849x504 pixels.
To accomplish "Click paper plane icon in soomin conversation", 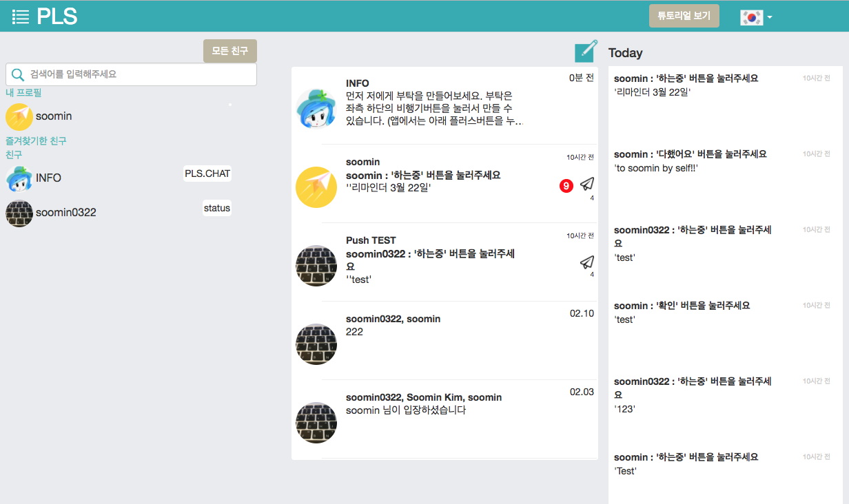I will pos(586,184).
